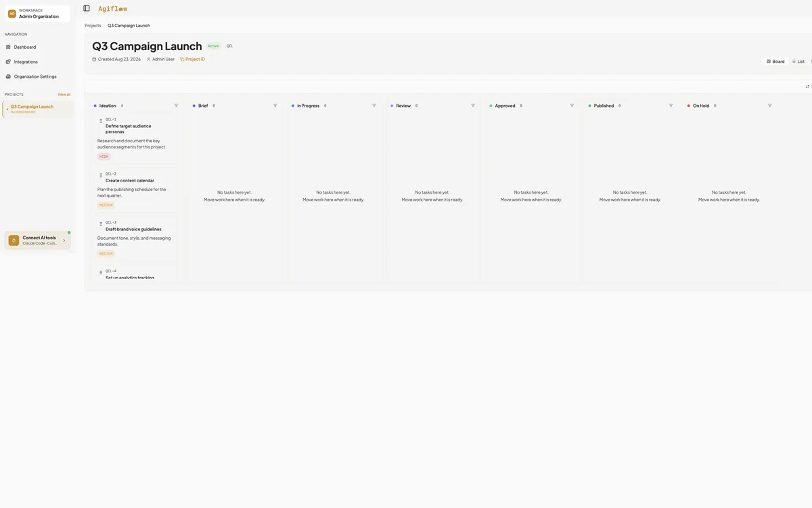Click drag handle of QCL-4 card

coord(101,273)
